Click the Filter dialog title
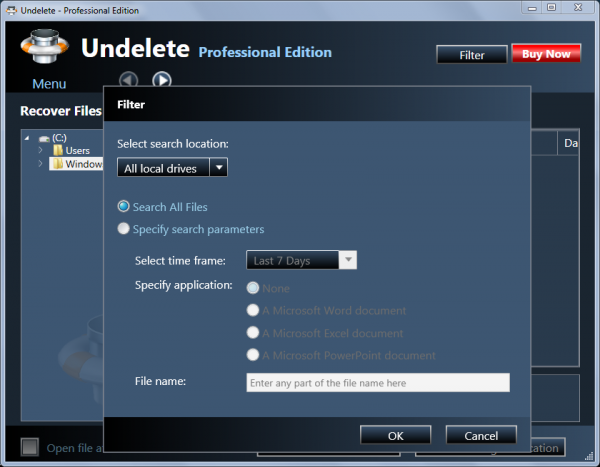The width and height of the screenshot is (600, 467). (131, 105)
